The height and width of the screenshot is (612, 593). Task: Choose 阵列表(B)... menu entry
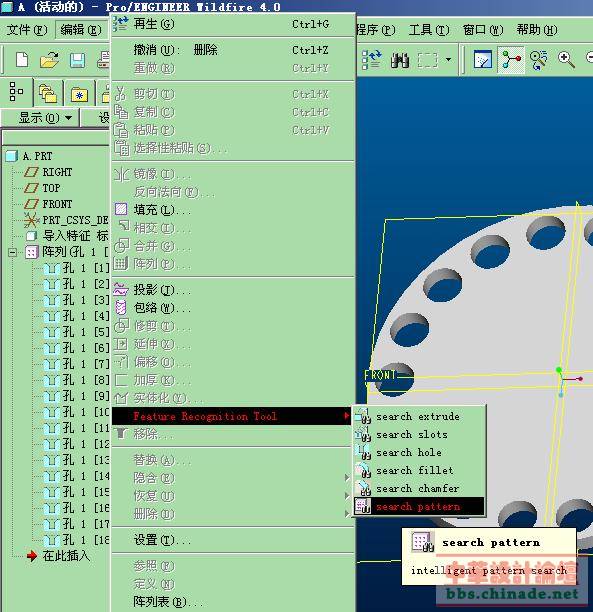coord(233,601)
